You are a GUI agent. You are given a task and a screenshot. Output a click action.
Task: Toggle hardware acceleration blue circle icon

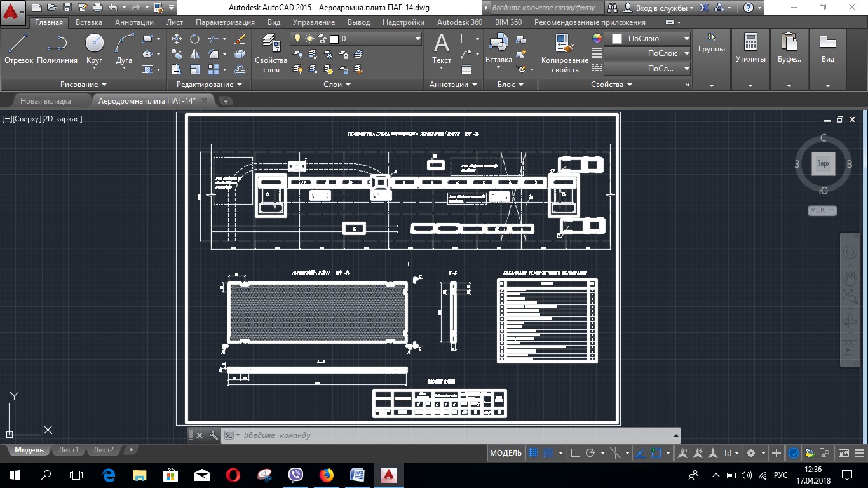pos(794,453)
